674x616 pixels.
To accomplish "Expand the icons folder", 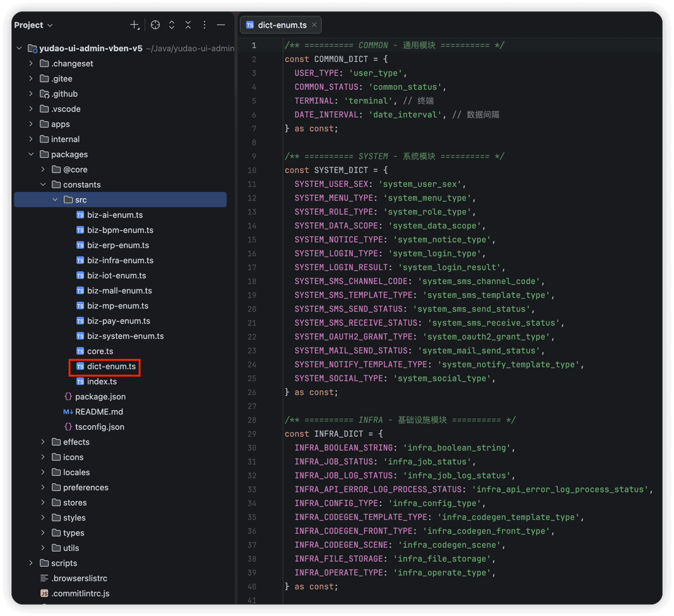I will click(42, 457).
